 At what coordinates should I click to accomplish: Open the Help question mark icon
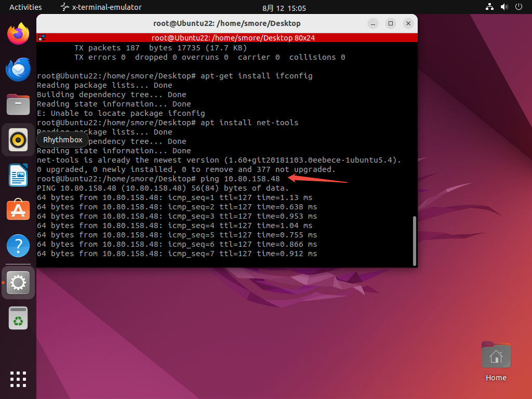(x=18, y=246)
